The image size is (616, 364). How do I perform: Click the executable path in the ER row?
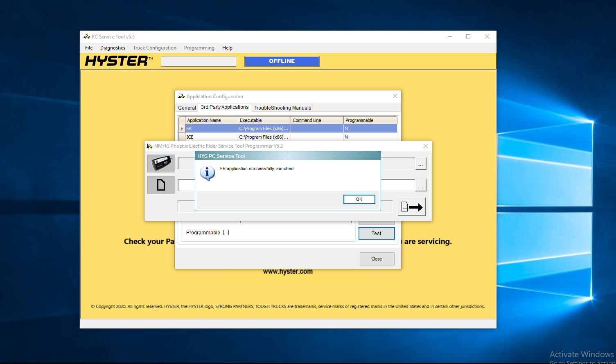264,128
